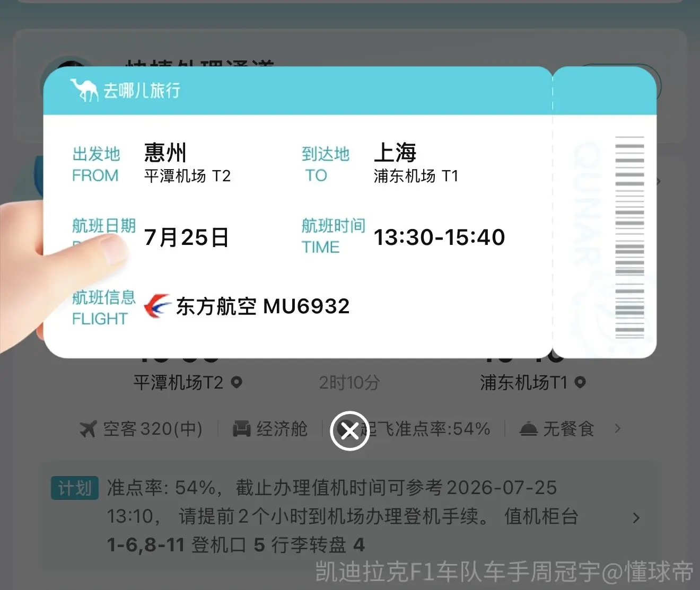This screenshot has height=590, width=700.
Task: Click the 空客320(中) aircraft type text
Action: pyautogui.click(x=153, y=429)
